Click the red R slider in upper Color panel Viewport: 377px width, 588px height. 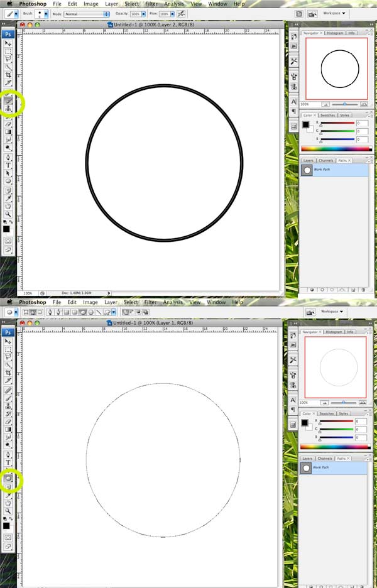[x=337, y=123]
